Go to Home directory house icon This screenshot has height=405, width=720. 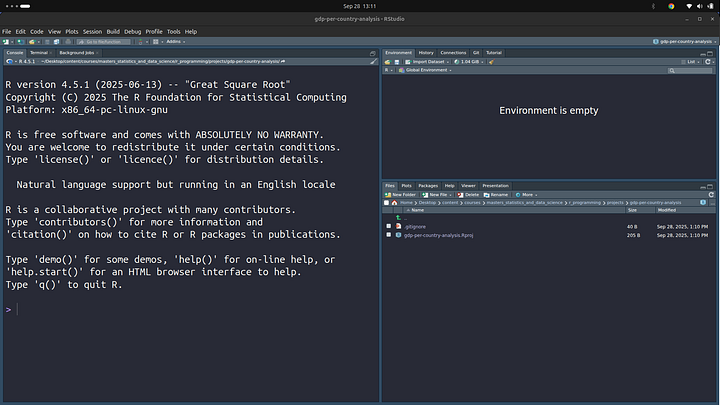(394, 202)
